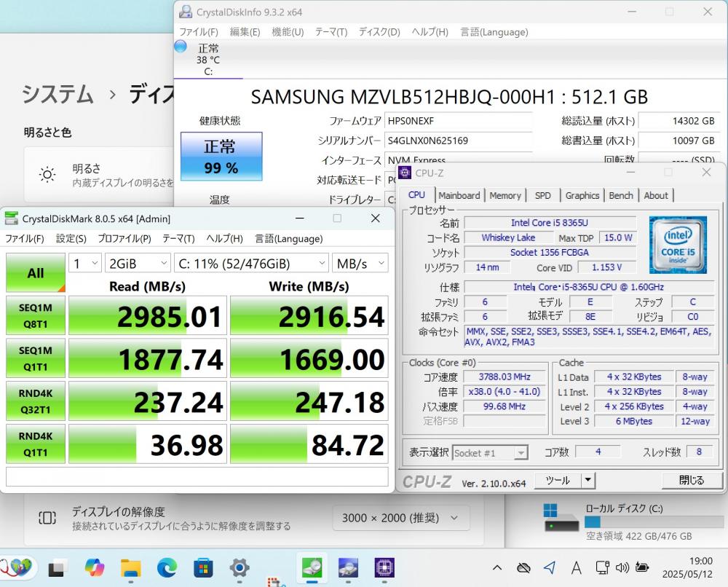This screenshot has height=587, width=728.
Task: Run the SEQ1M Q8T1 test
Action: tap(36, 316)
